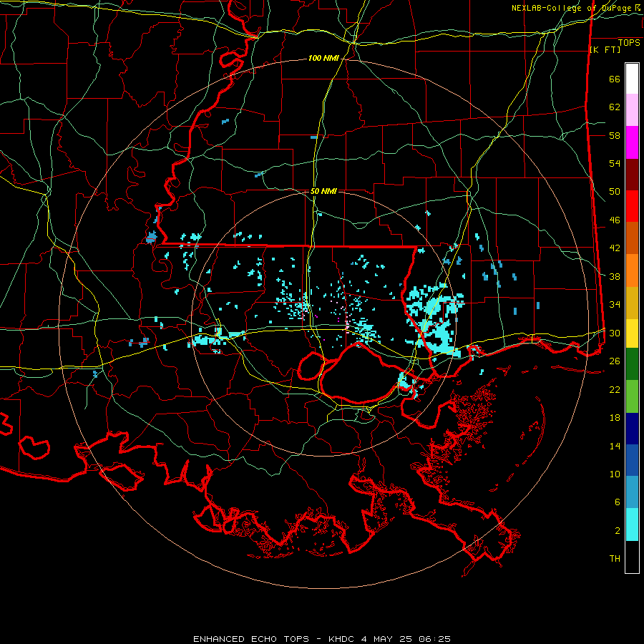Viewport: 644px width, 644px height.
Task: Click the white swatch in the echo tops legend
Action: (x=632, y=79)
